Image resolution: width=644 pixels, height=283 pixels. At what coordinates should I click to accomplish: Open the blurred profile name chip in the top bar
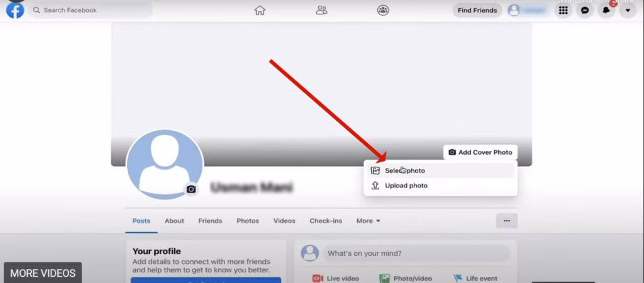coord(528,10)
